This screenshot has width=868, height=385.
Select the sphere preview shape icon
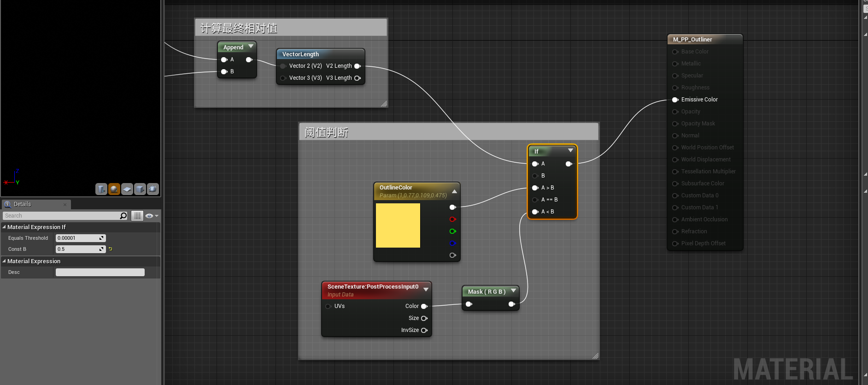pos(114,189)
